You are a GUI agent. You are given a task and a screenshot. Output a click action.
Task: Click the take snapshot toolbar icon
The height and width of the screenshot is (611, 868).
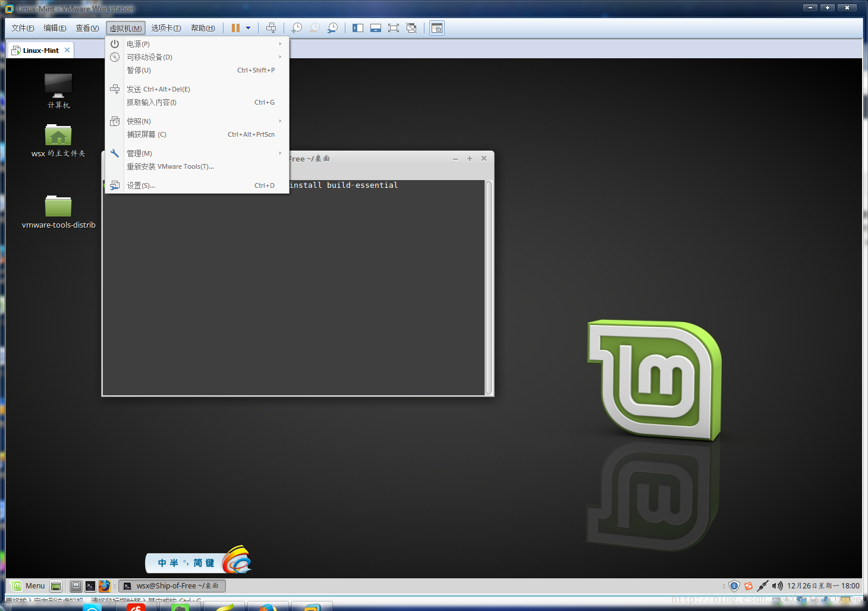(297, 28)
